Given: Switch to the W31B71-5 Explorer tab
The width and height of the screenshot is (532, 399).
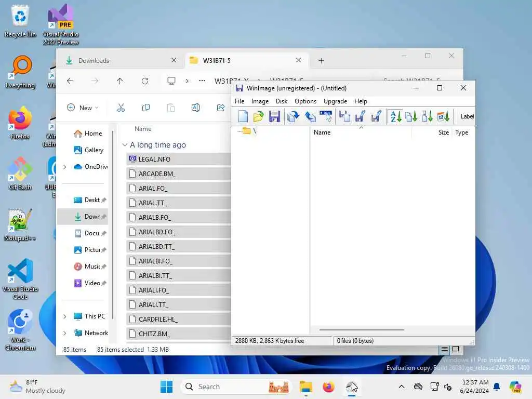Looking at the screenshot, I should 247,61.
